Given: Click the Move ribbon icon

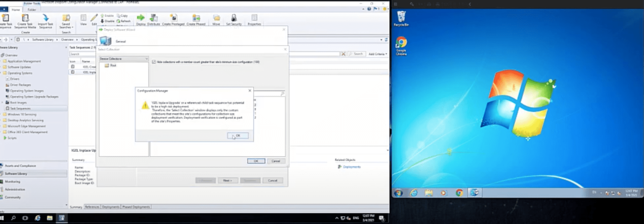Looking at the screenshot, I should coord(216,20).
